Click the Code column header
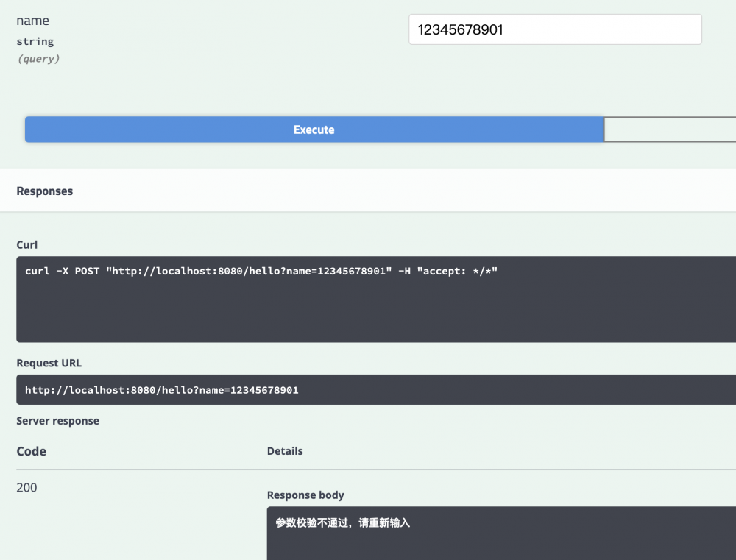This screenshot has height=560, width=736. pyautogui.click(x=31, y=451)
